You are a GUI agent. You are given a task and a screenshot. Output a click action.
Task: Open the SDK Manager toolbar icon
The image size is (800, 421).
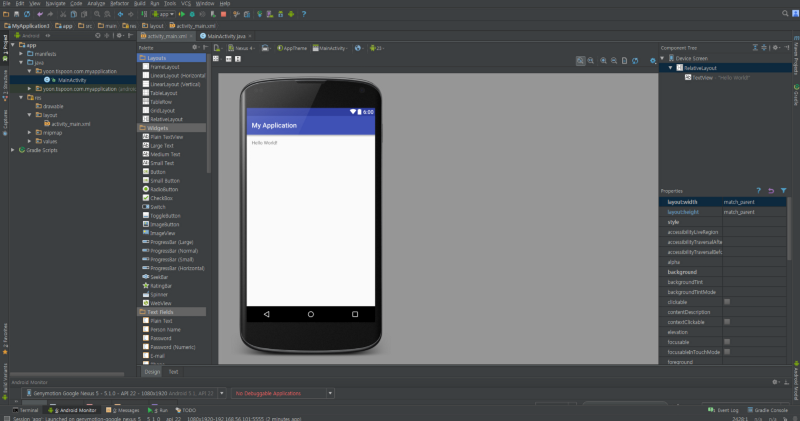(281, 14)
